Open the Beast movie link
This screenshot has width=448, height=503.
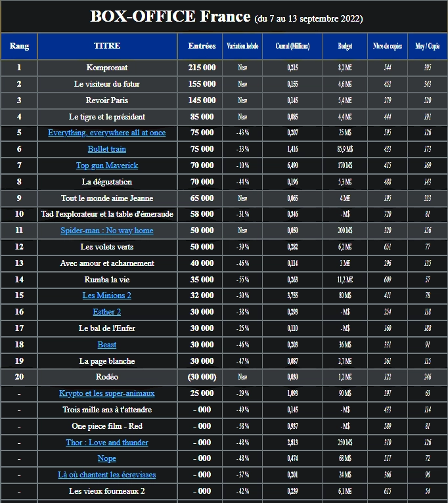[x=107, y=345]
